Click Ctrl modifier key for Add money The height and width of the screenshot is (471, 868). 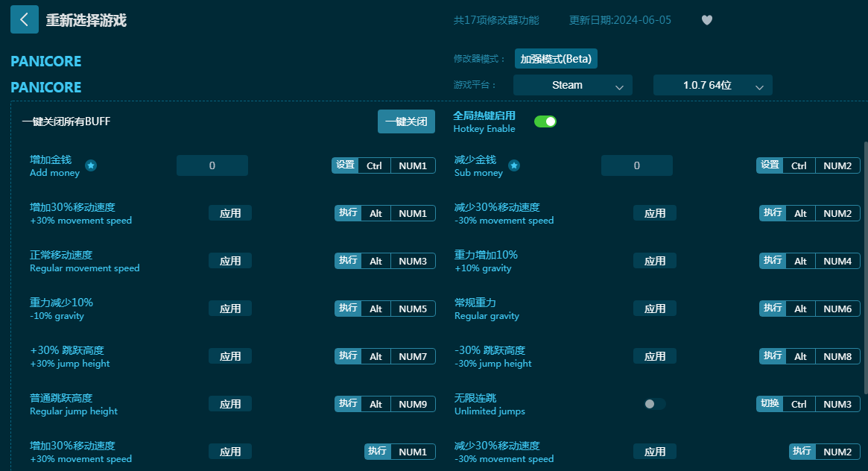point(375,165)
